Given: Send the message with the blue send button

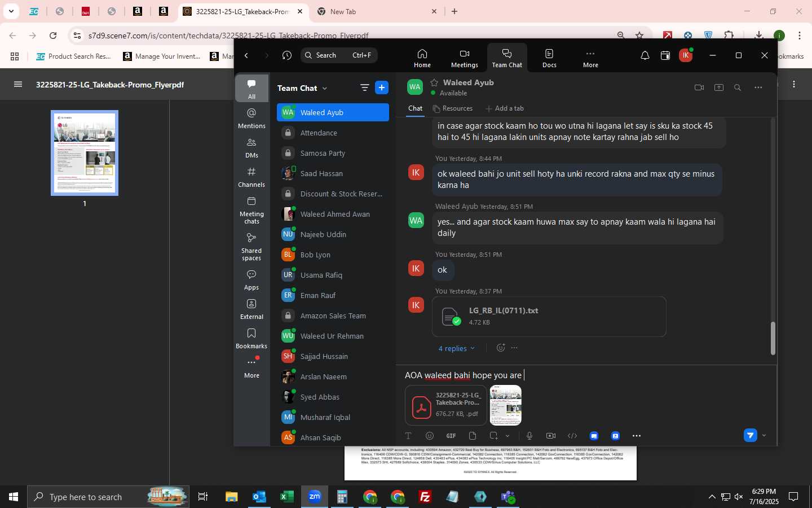Looking at the screenshot, I should [750, 435].
